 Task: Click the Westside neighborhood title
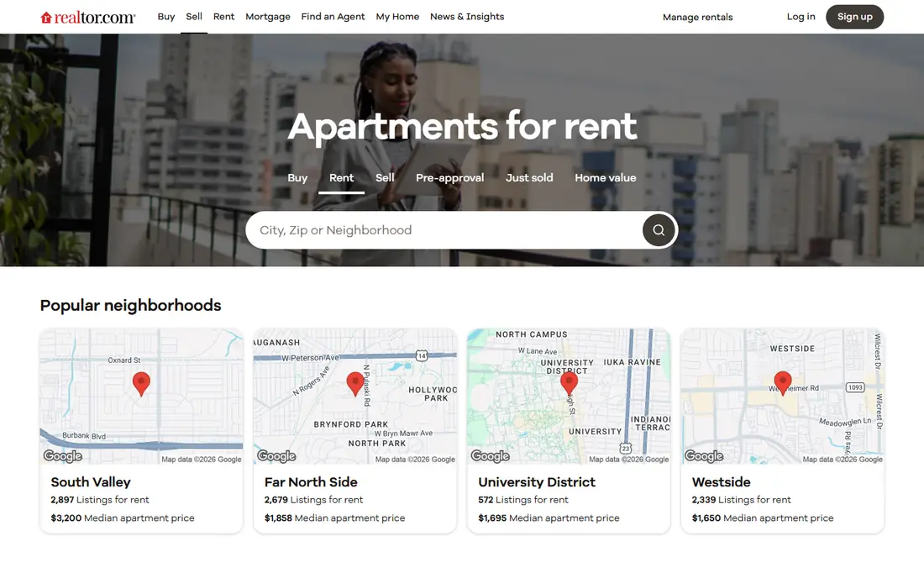coord(722,482)
